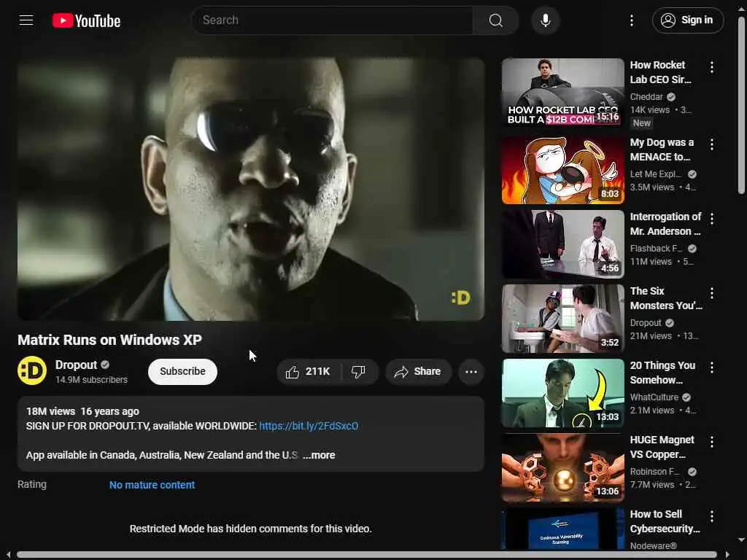The width and height of the screenshot is (747, 560).
Task: Open HUGE Magnet VS Copper thumbnail
Action: [562, 467]
